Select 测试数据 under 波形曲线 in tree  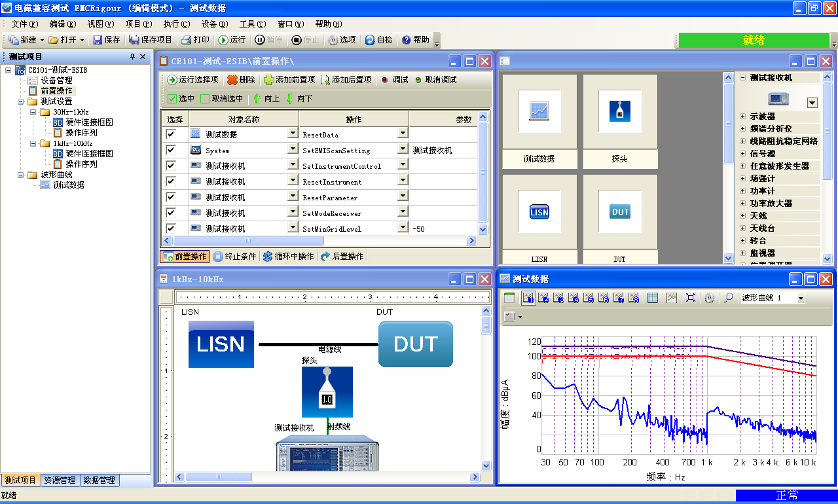coord(68,185)
